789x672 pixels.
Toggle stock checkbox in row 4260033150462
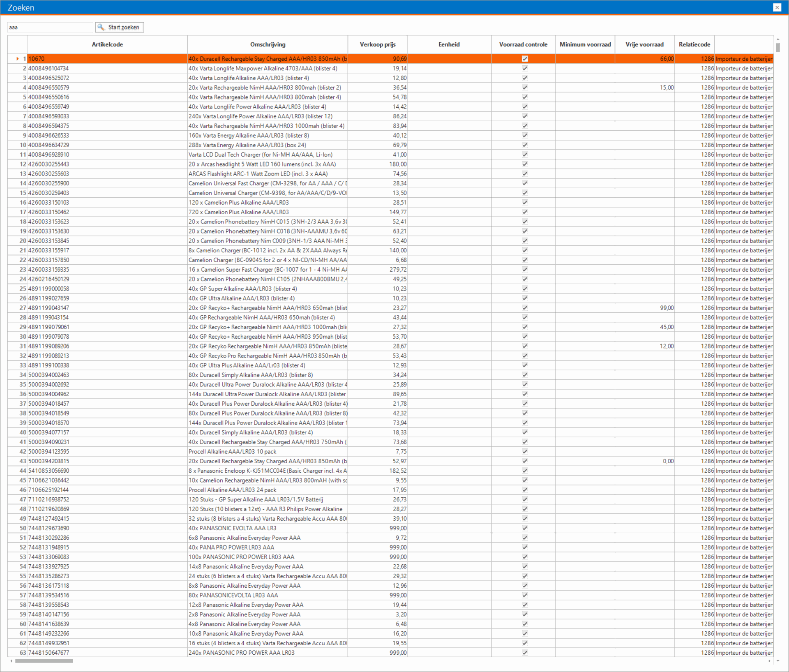pos(525,212)
